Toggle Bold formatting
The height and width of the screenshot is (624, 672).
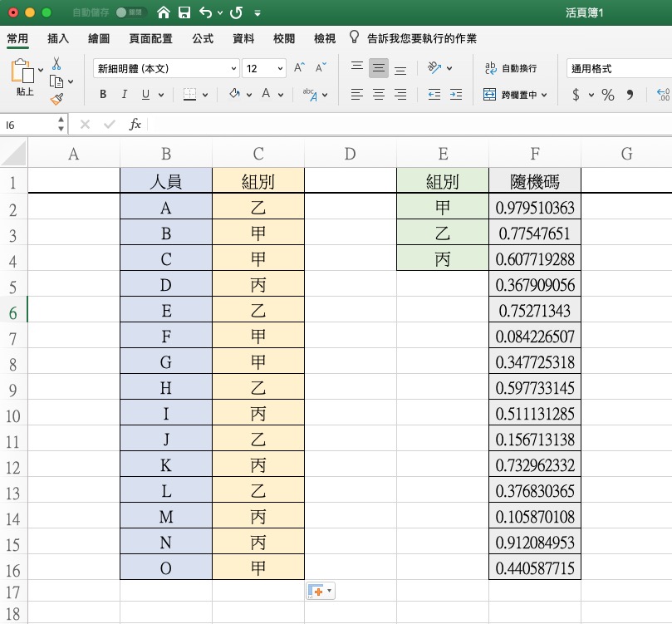[103, 95]
